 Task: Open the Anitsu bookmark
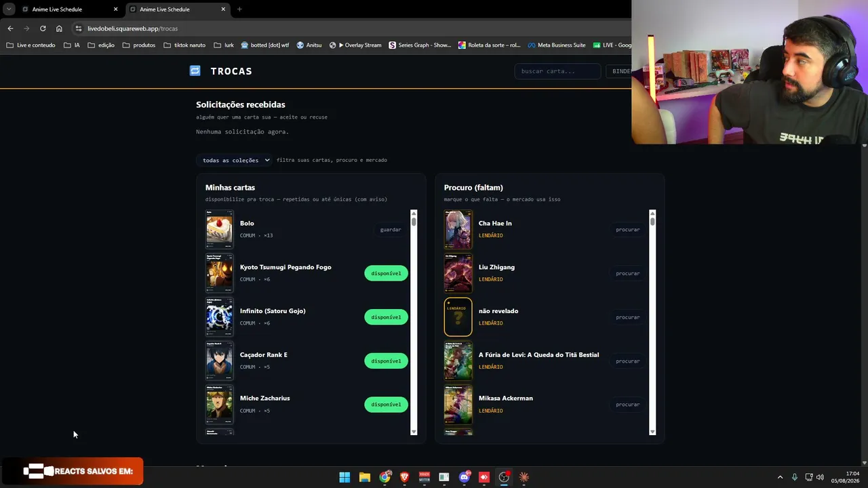pos(309,45)
